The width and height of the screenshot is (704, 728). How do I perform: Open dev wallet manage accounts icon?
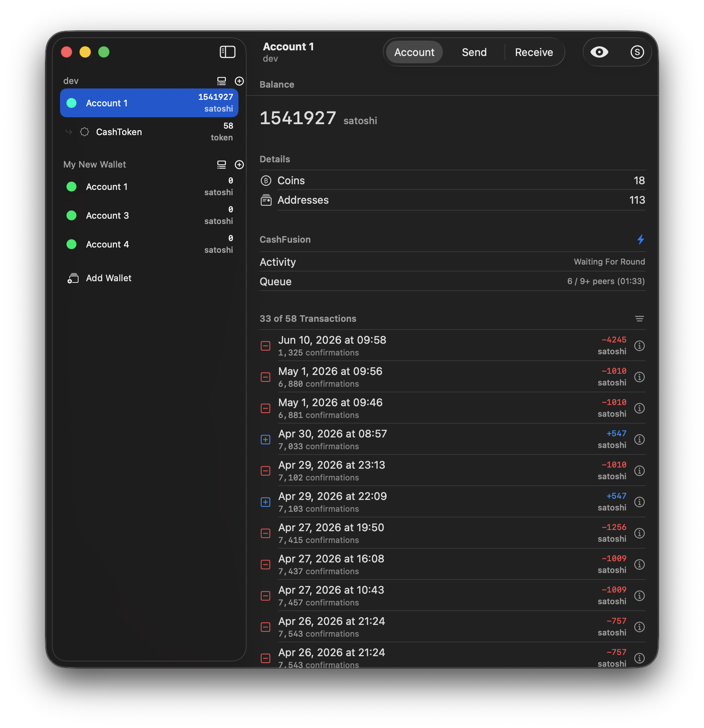[x=221, y=81]
